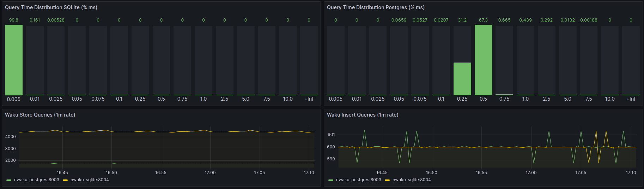Click the 16:50 time label in Waku Insert Queries
644x189 pixels.
tap(431, 173)
